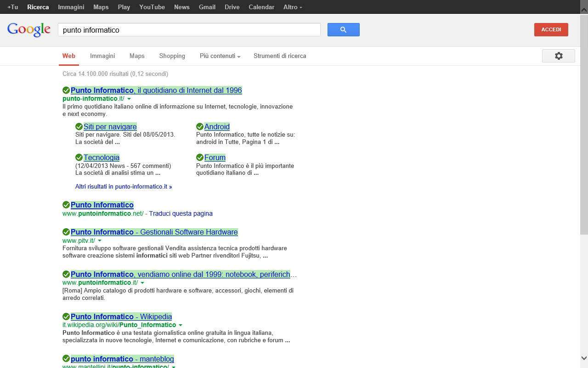The height and width of the screenshot is (368, 588).
Task: Open 'Punto Informatico - Wikipedia' result
Action: [x=121, y=316]
